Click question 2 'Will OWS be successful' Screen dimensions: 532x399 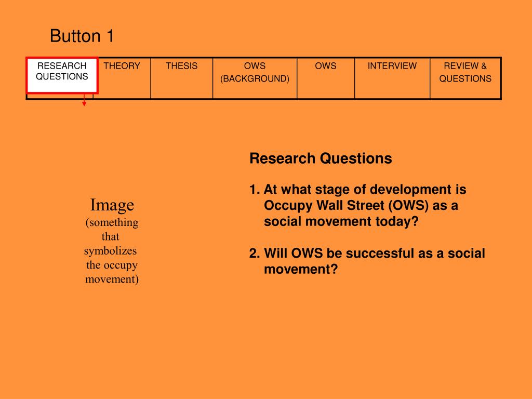click(367, 261)
